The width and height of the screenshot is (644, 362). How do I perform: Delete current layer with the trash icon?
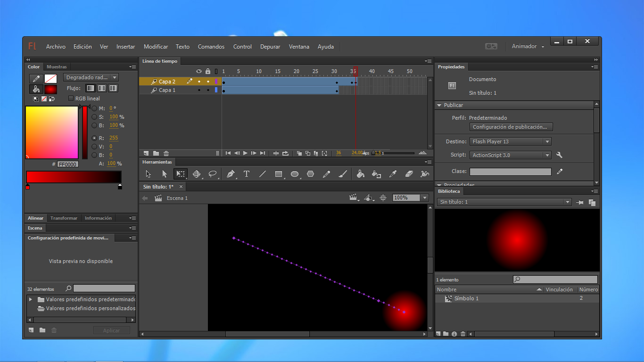[166, 153]
